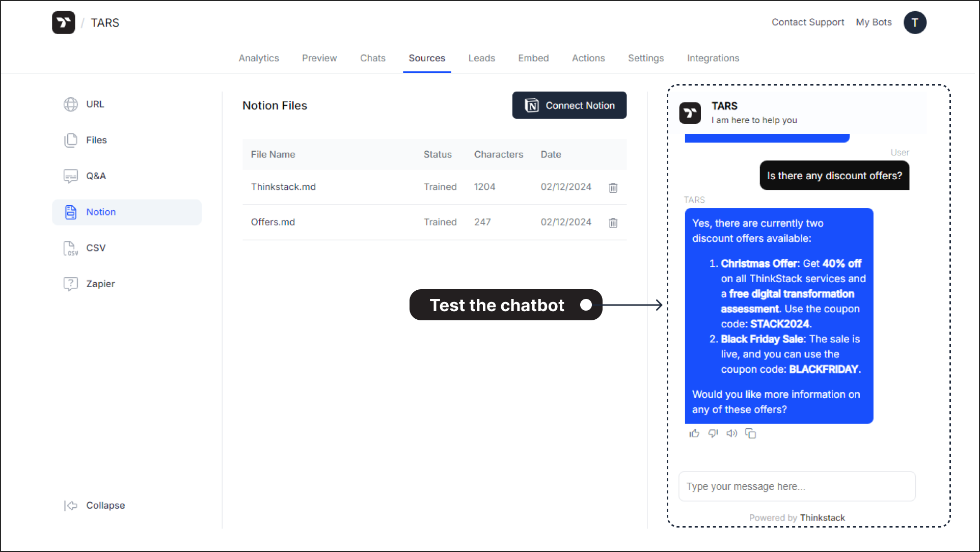Switch to the Preview tab

319,58
